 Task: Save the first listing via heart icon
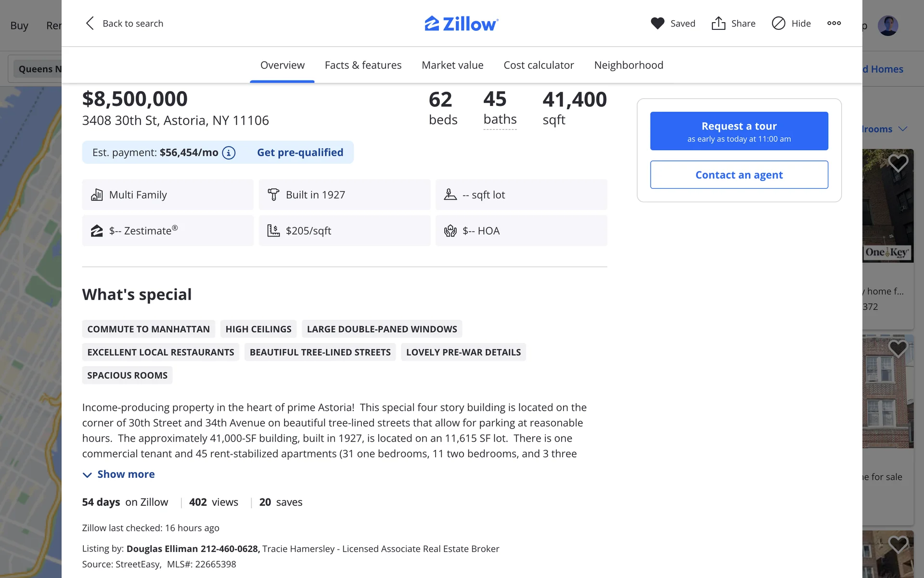pos(898,163)
